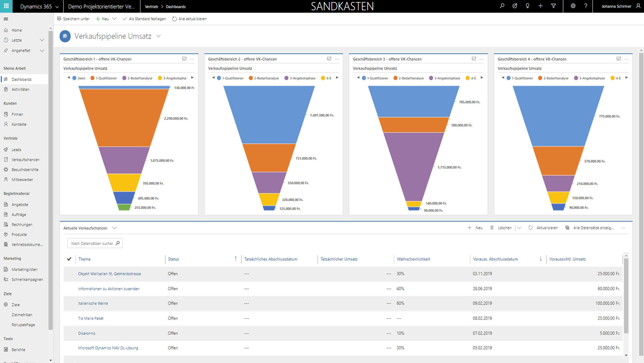
Task: Toggle the hamburger menu to collapse sidebar
Action: (x=6, y=19)
